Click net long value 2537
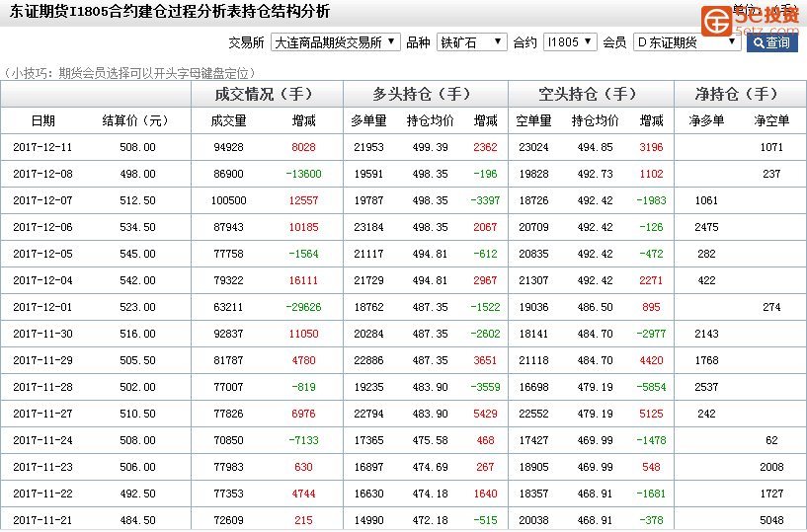Image resolution: width=807 pixels, height=532 pixels. coord(706,388)
